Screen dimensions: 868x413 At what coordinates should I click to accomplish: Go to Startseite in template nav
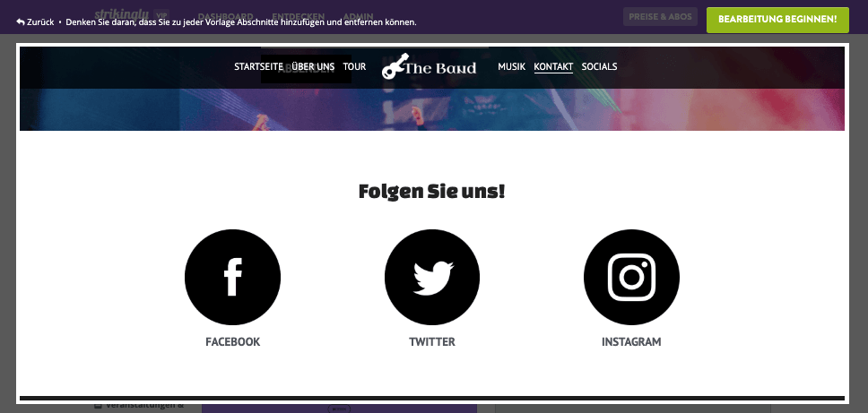coord(258,66)
